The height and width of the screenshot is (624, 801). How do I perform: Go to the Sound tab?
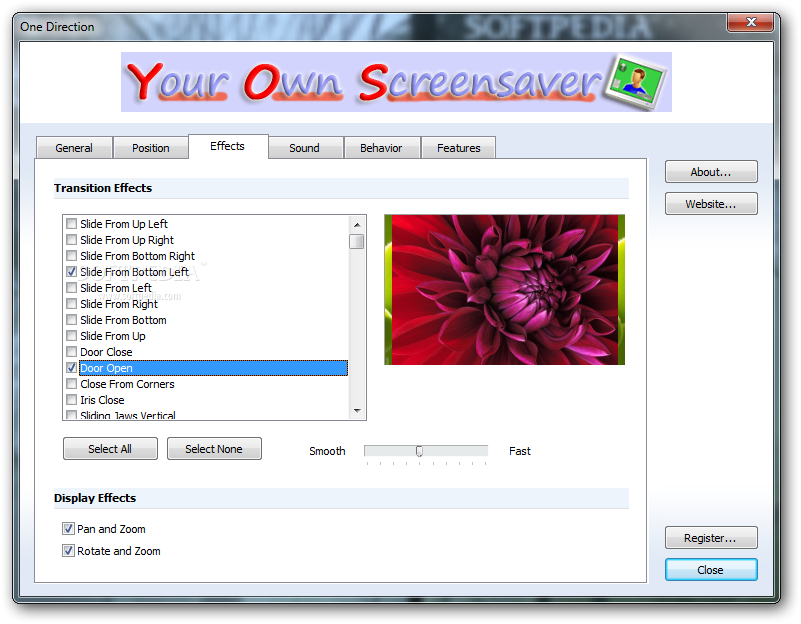point(304,148)
